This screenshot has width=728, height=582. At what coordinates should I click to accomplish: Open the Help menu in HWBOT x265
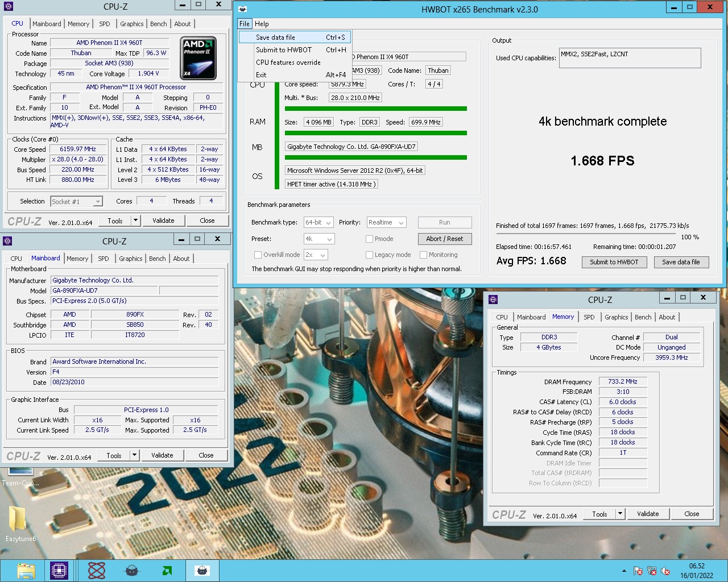(262, 23)
